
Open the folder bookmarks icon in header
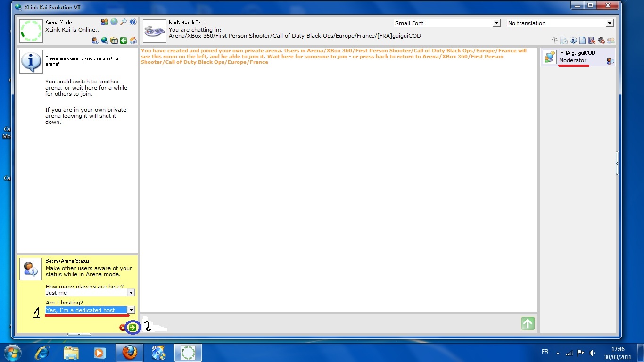(x=114, y=41)
